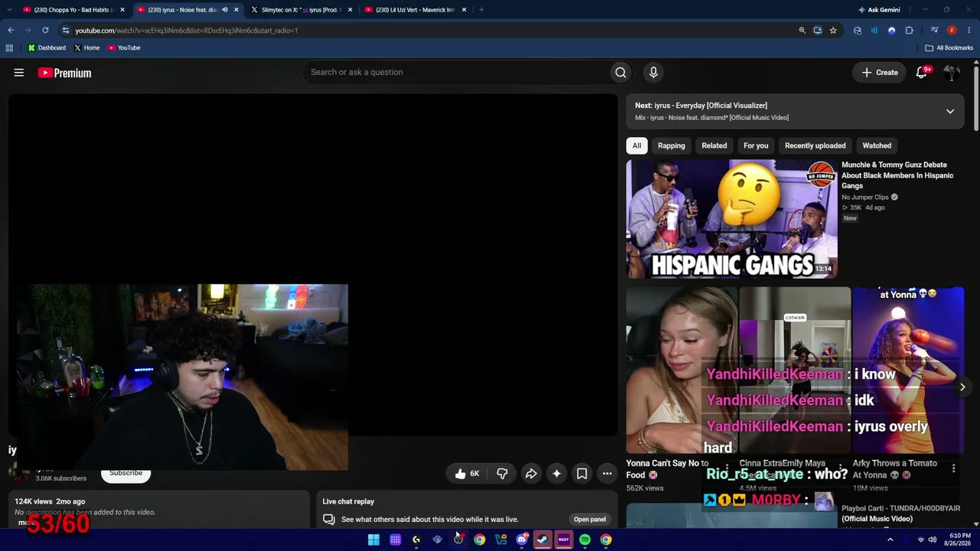Click the search magnifier button

620,72
